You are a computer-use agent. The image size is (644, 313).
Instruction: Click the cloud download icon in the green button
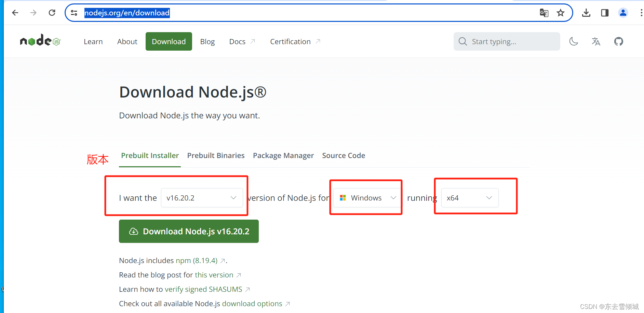134,232
